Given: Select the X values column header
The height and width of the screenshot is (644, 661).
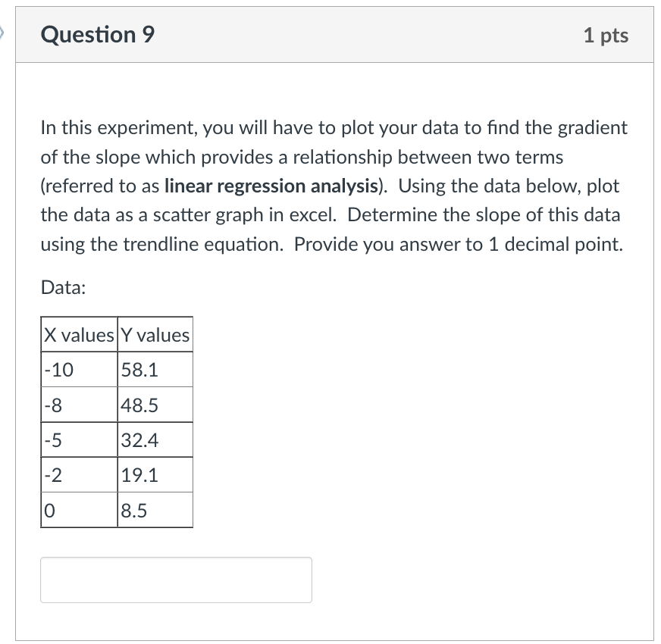Looking at the screenshot, I should coord(77,333).
